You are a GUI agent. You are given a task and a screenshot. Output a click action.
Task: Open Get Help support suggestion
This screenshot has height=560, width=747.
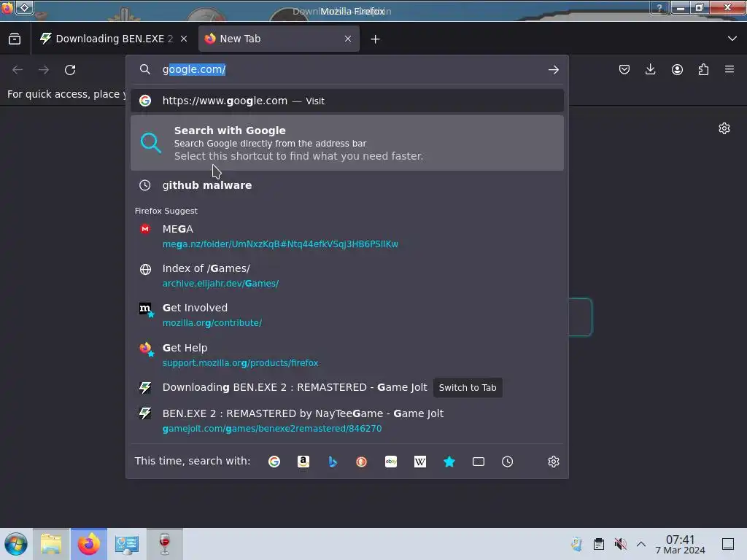tap(347, 355)
